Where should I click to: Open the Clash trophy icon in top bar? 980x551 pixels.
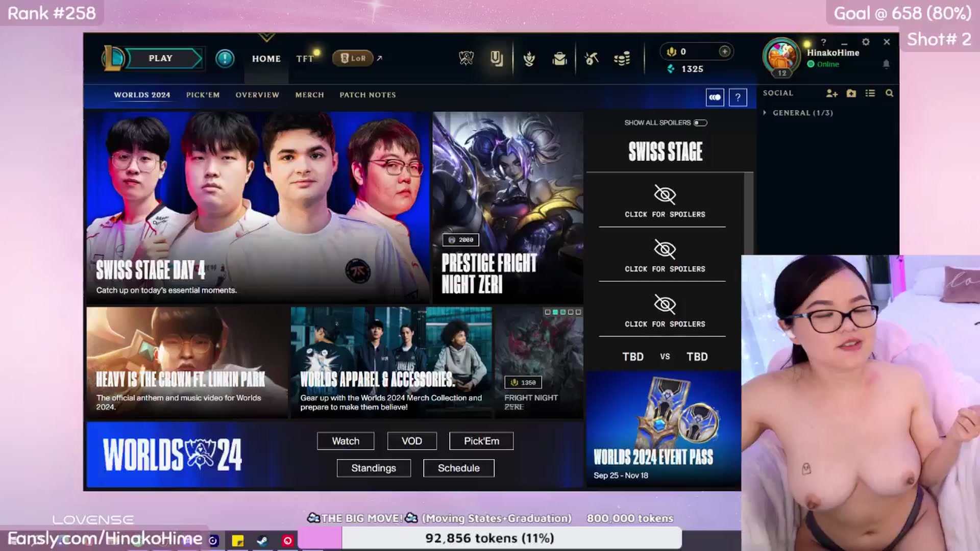point(466,59)
